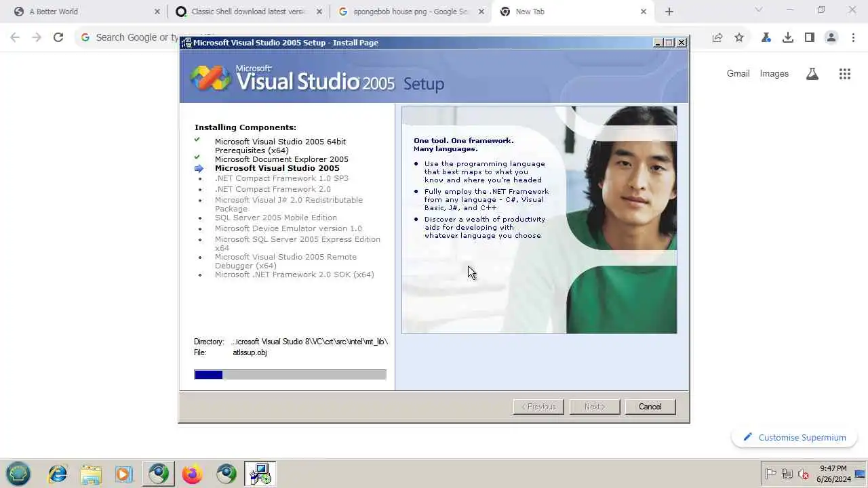Open a new browser tab
This screenshot has height=488, width=868.
[x=669, y=12]
